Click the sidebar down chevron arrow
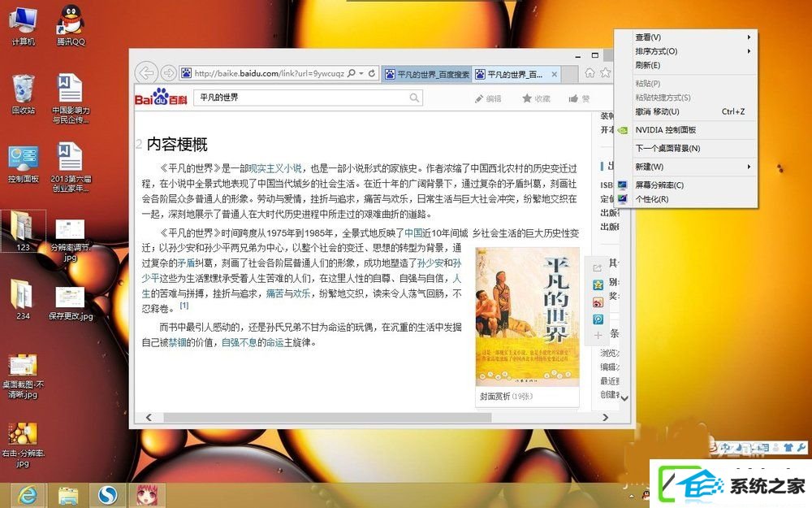Image resolution: width=812 pixels, height=508 pixels. [x=624, y=398]
